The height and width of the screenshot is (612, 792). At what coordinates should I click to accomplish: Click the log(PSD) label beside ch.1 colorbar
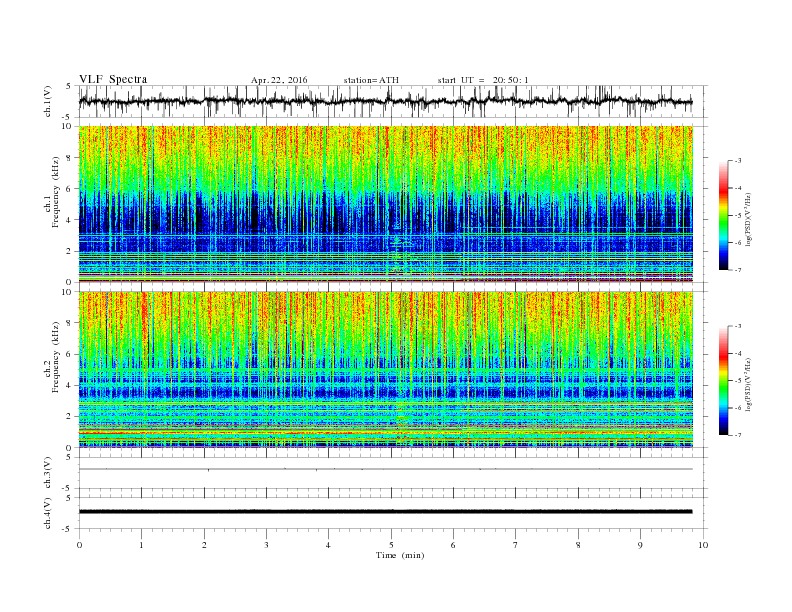click(x=748, y=220)
